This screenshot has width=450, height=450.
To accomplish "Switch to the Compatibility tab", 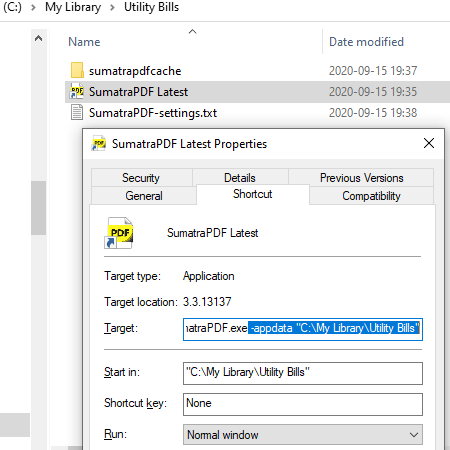I will coord(371,196).
